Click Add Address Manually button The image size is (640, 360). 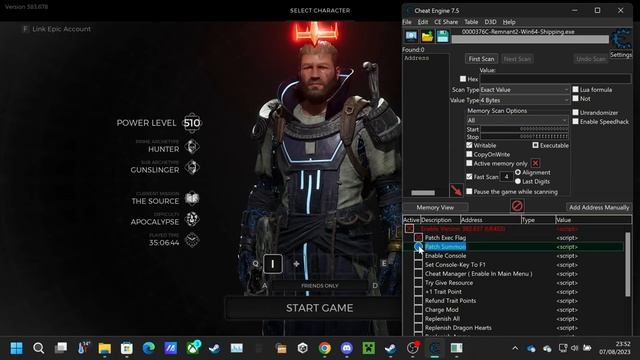[599, 207]
